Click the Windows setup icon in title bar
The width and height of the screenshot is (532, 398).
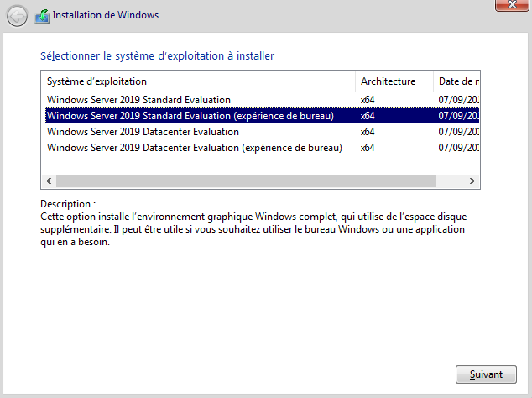(x=42, y=16)
